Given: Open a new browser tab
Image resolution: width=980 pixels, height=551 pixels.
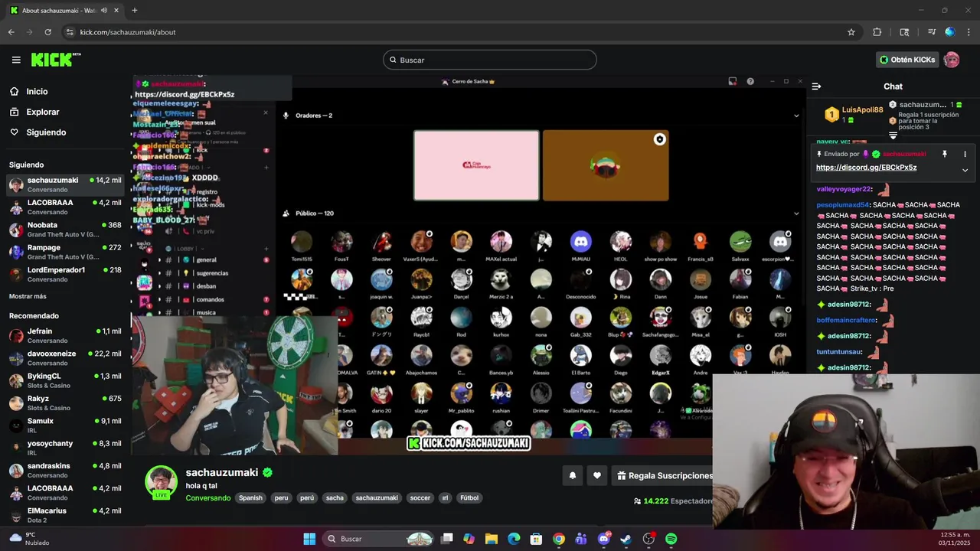Looking at the screenshot, I should click(135, 11).
